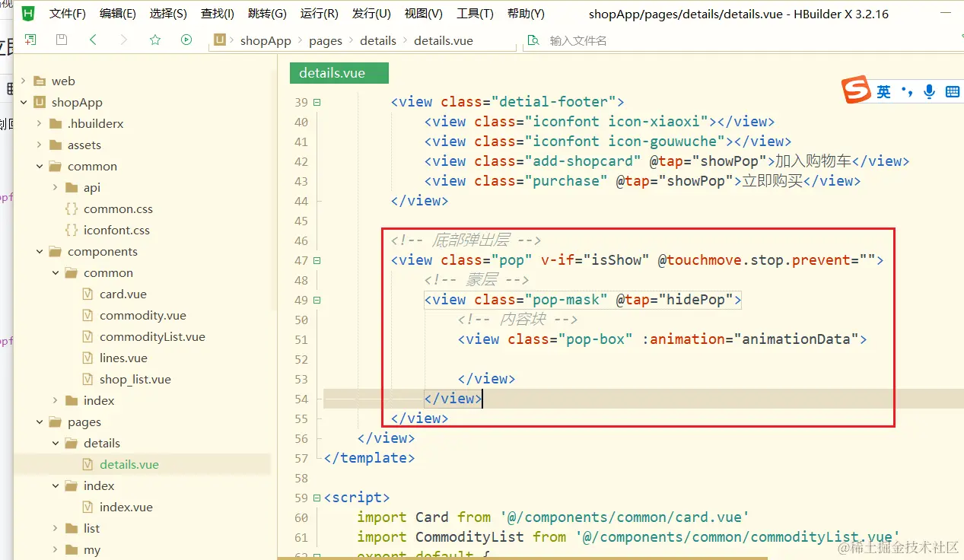Viewport: 964px width, 560px height.
Task: Go back with the left arrow icon
Action: click(x=93, y=40)
